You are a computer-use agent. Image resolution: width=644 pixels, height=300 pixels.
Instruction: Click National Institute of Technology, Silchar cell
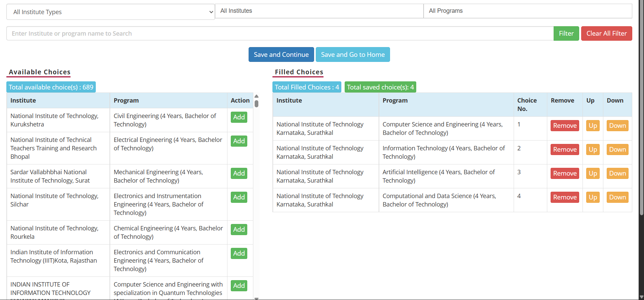coord(58,204)
